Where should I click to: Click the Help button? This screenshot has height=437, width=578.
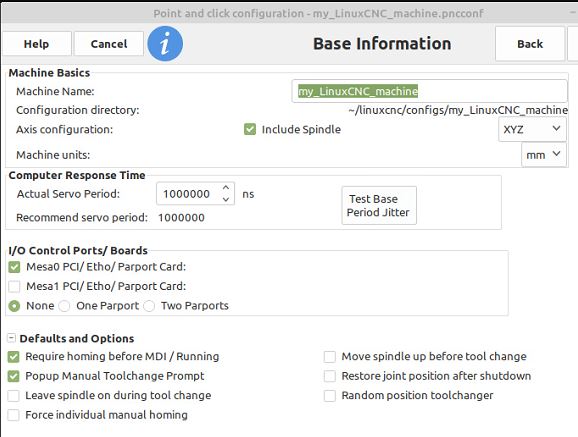pos(36,44)
